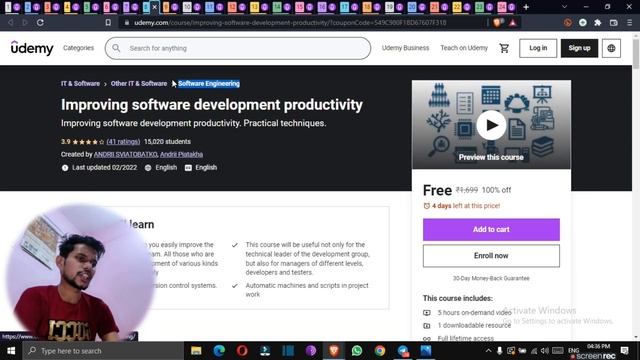Open Google Chrome from the taskbar
This screenshot has width=640, height=360.
[x=380, y=351]
